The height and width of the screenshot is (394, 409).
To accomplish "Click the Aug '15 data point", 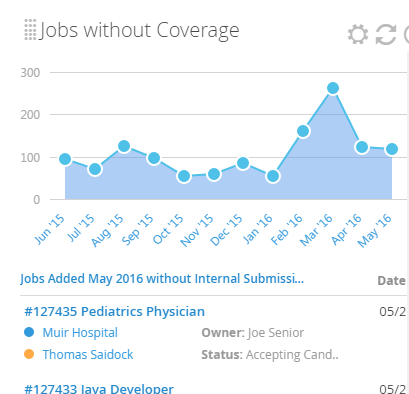I will pyautogui.click(x=124, y=146).
